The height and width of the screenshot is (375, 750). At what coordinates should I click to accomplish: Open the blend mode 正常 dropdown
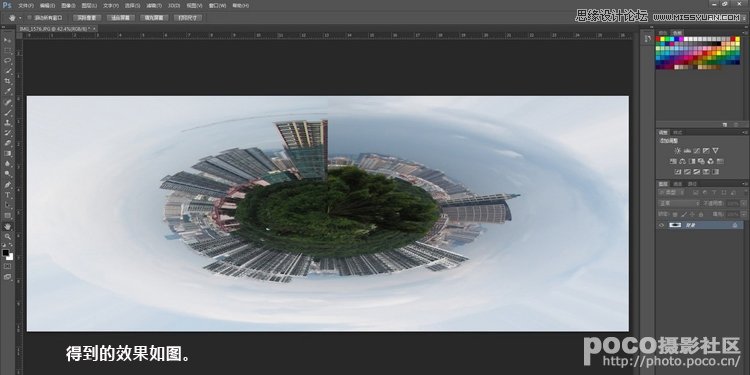coord(678,203)
